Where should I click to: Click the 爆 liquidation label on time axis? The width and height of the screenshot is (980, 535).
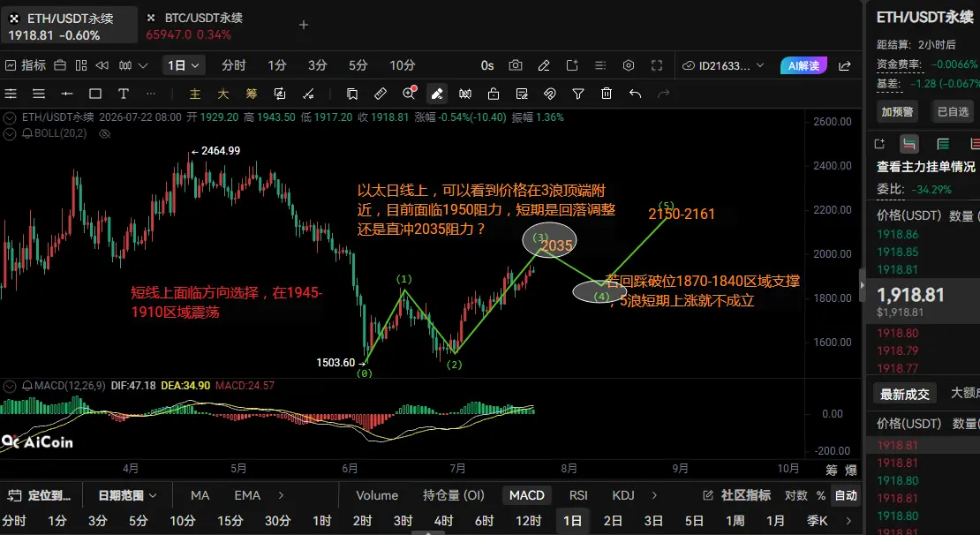(850, 470)
